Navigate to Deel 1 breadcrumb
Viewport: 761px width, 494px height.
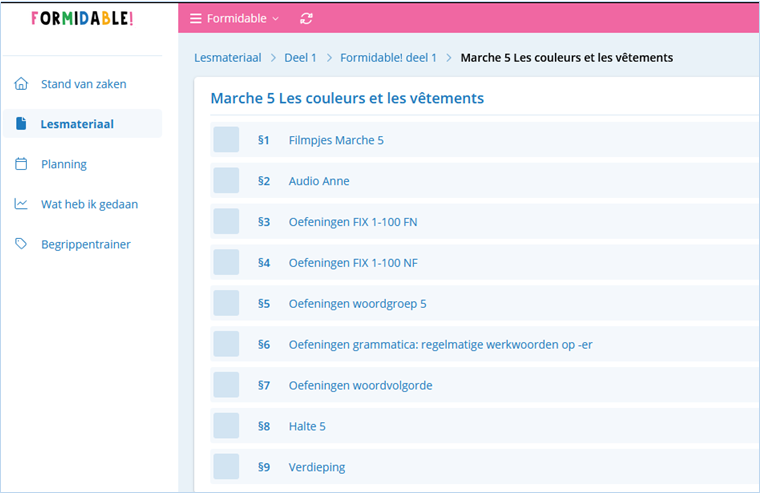pos(300,58)
